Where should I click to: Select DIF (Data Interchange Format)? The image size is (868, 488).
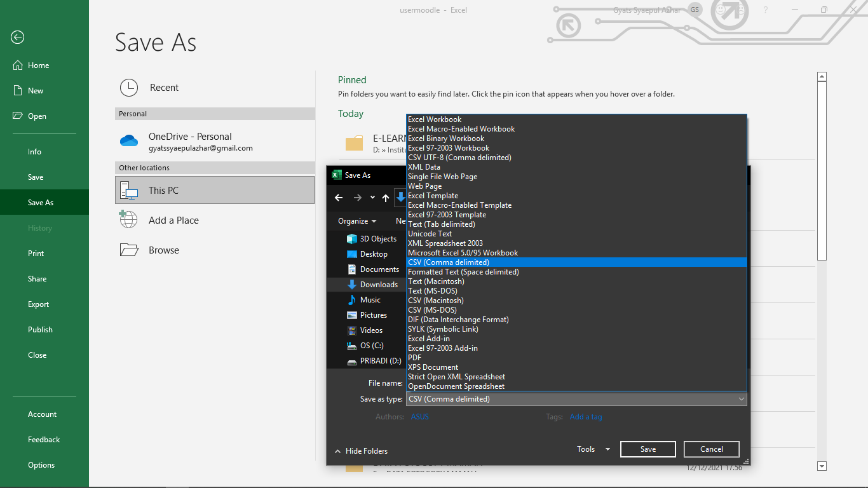pyautogui.click(x=576, y=320)
